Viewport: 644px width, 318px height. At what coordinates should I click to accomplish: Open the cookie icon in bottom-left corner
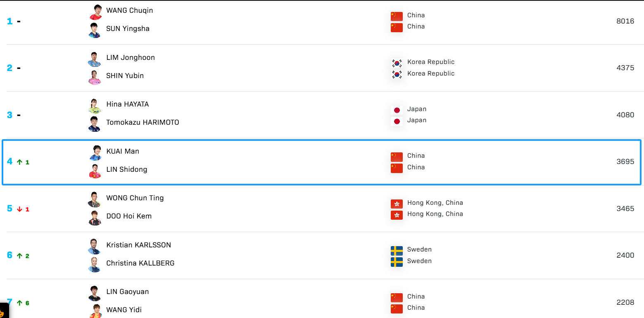[3, 311]
